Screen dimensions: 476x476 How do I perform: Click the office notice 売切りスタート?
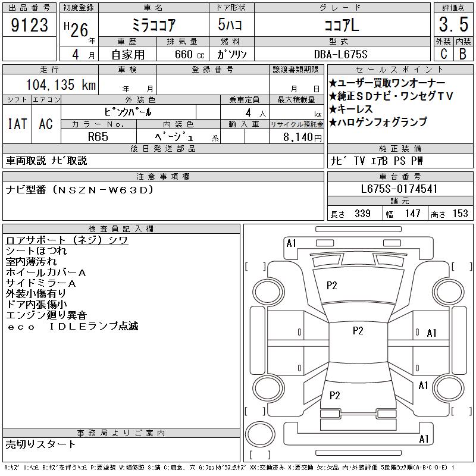[x=40, y=444]
